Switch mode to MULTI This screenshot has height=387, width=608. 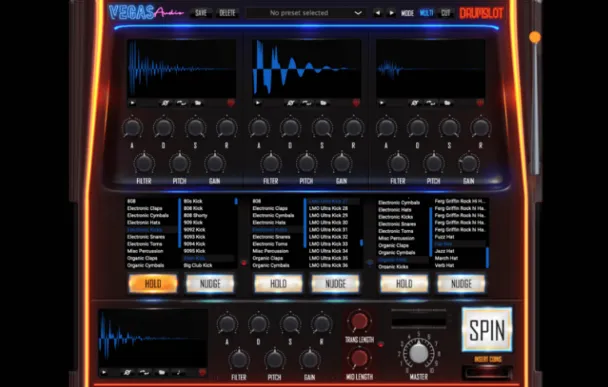pyautogui.click(x=426, y=13)
